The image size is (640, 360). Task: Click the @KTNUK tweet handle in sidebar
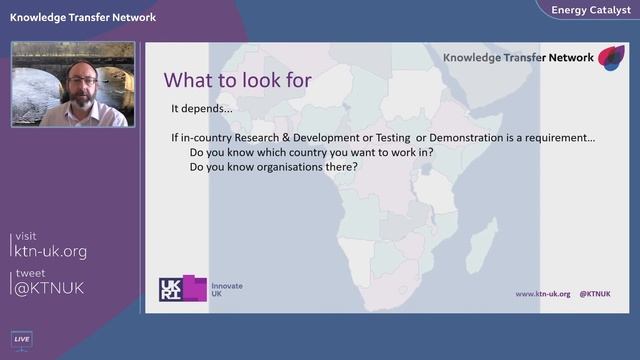pos(49,288)
